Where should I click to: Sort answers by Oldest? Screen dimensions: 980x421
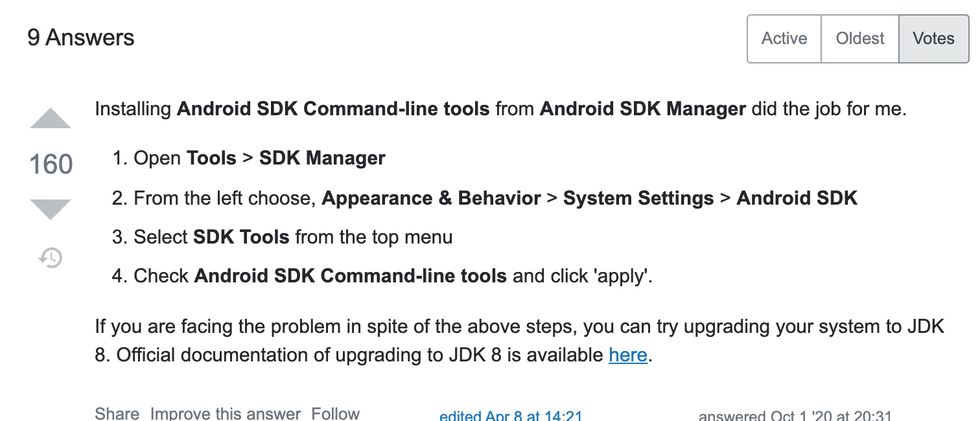[x=860, y=39]
